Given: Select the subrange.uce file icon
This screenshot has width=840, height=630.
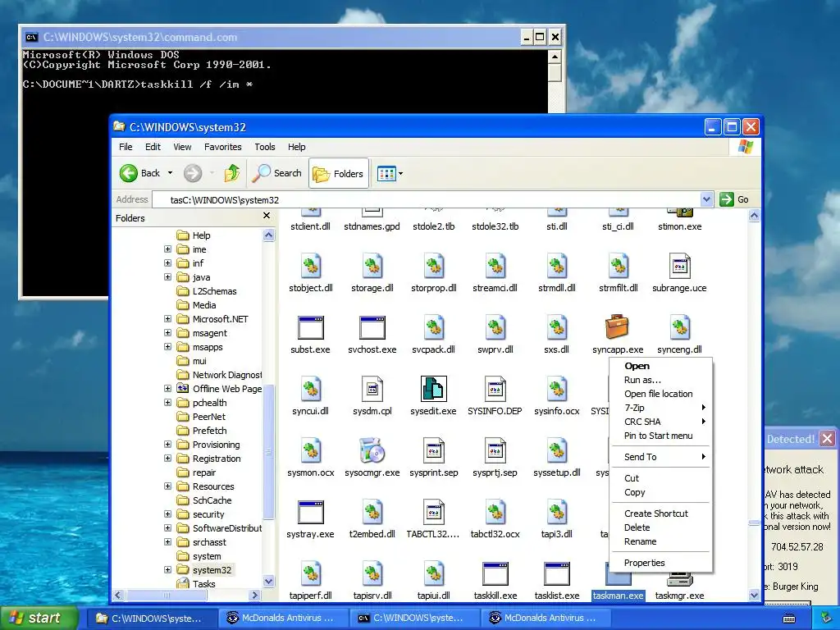Looking at the screenshot, I should [679, 267].
